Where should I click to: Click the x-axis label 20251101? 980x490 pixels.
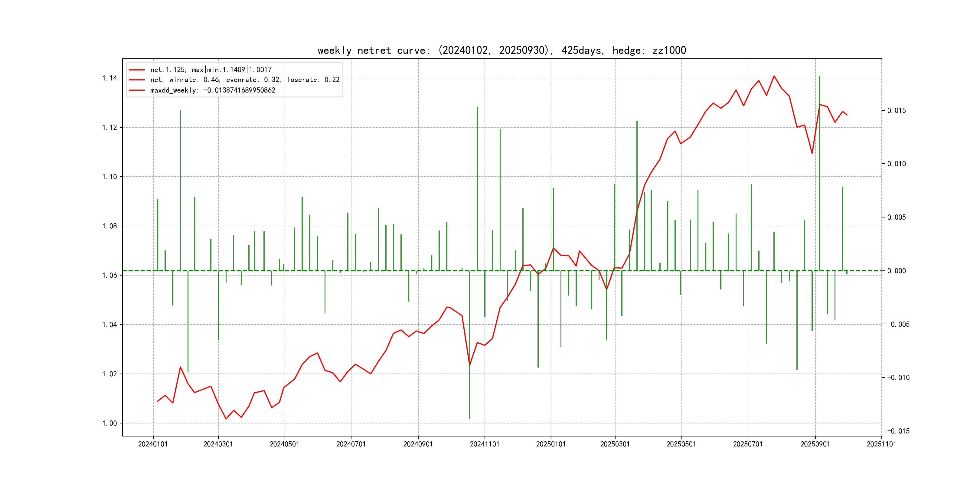tap(881, 444)
